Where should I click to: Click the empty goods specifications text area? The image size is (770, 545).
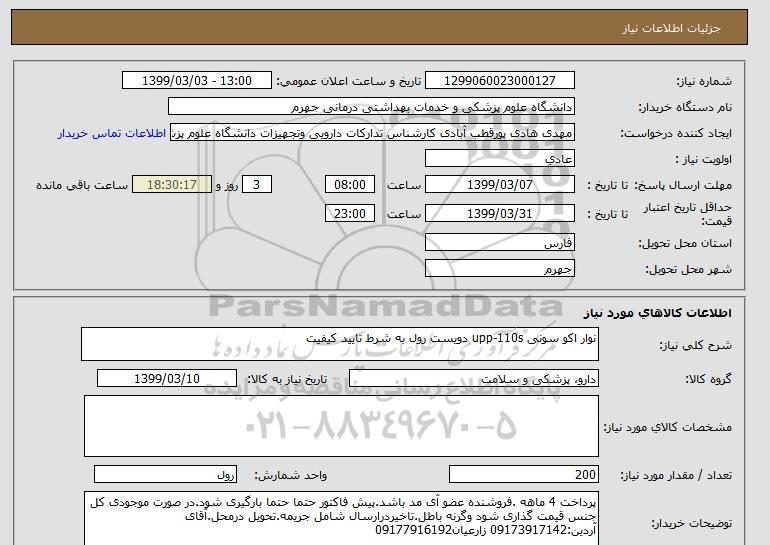[341, 426]
